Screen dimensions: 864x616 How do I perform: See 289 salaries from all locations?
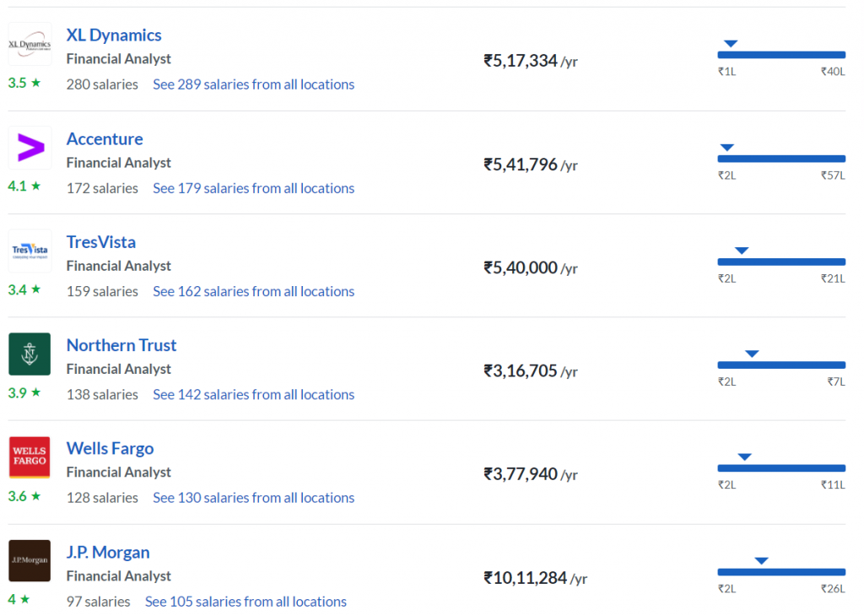click(253, 84)
